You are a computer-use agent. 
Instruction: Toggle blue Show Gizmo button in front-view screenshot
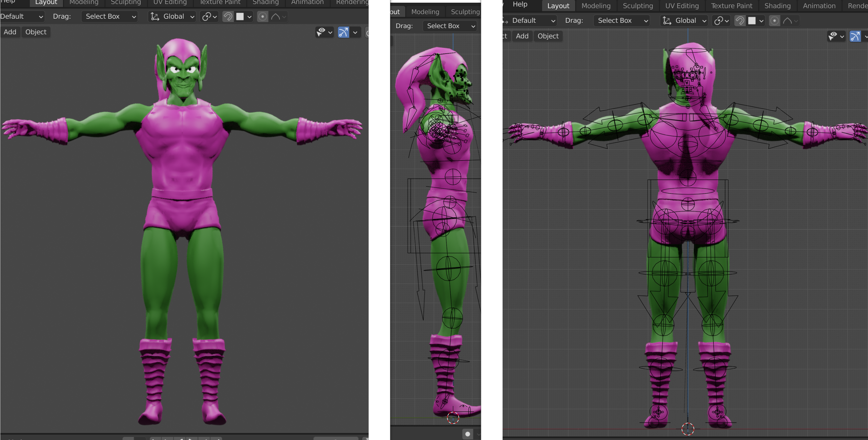point(343,32)
